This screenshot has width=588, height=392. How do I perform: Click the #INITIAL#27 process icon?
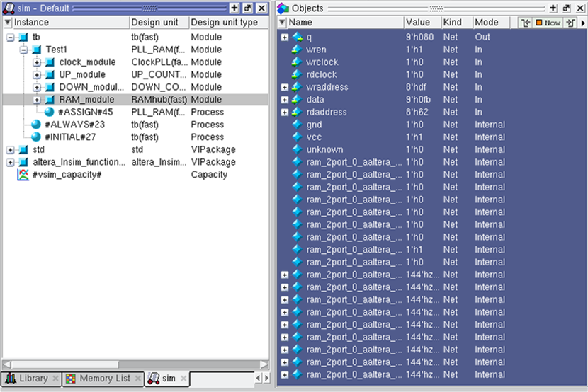[x=36, y=137]
